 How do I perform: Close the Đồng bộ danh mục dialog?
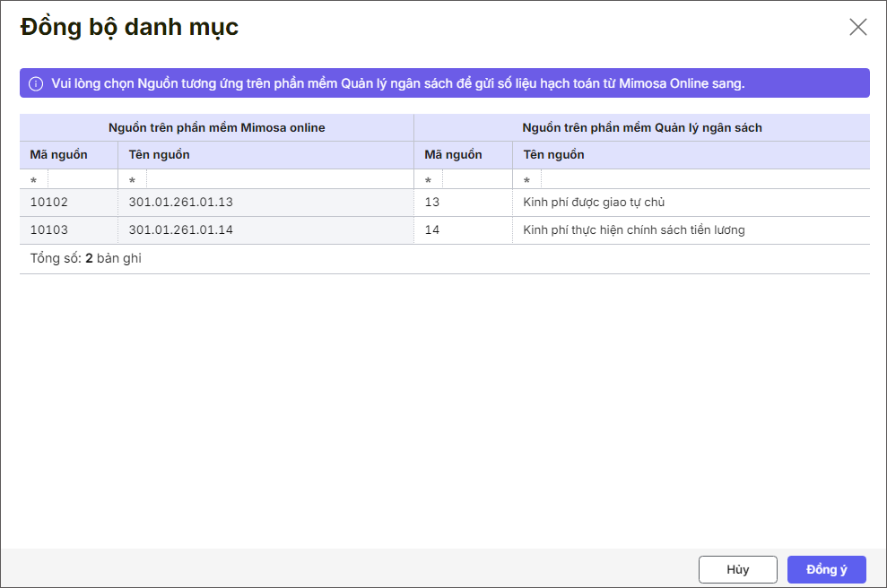click(x=857, y=27)
